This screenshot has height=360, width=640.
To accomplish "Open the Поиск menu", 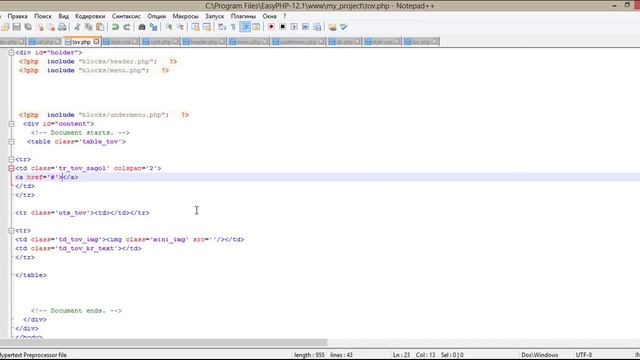I will (x=43, y=16).
